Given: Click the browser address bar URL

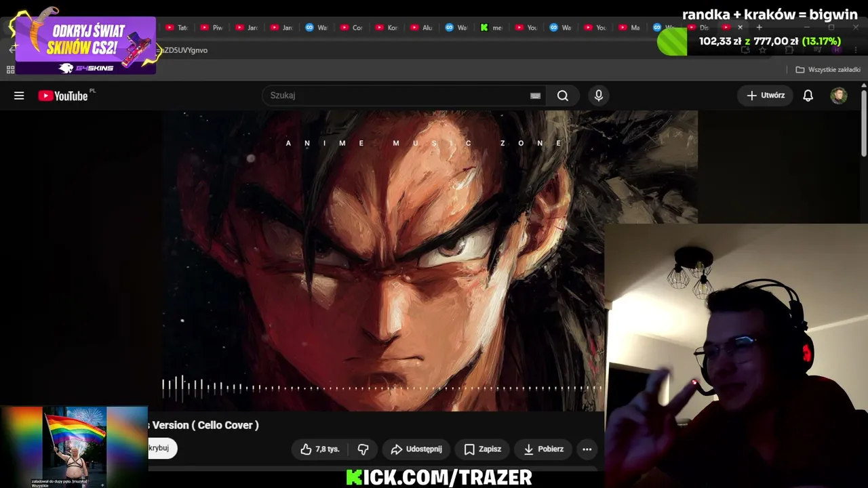Looking at the screenshot, I should (x=182, y=50).
